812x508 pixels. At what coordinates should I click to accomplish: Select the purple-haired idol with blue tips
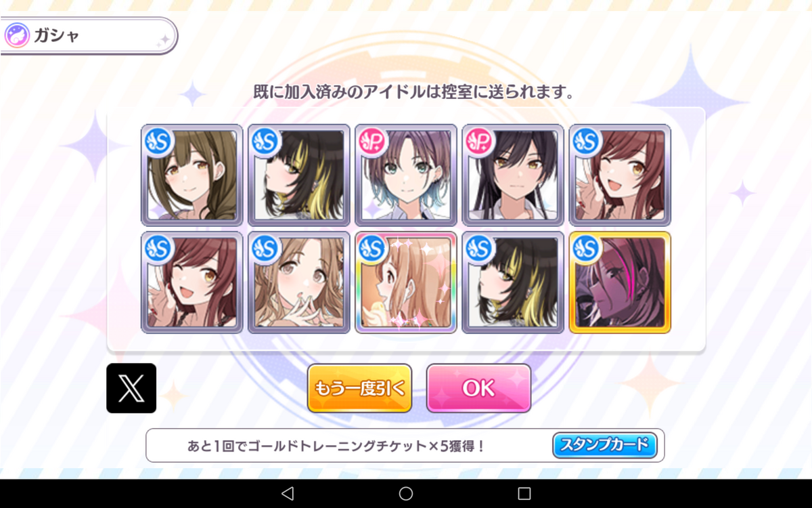406,175
